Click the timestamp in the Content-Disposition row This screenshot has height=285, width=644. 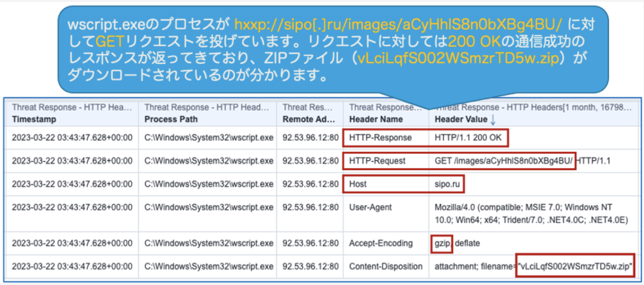[x=72, y=266]
